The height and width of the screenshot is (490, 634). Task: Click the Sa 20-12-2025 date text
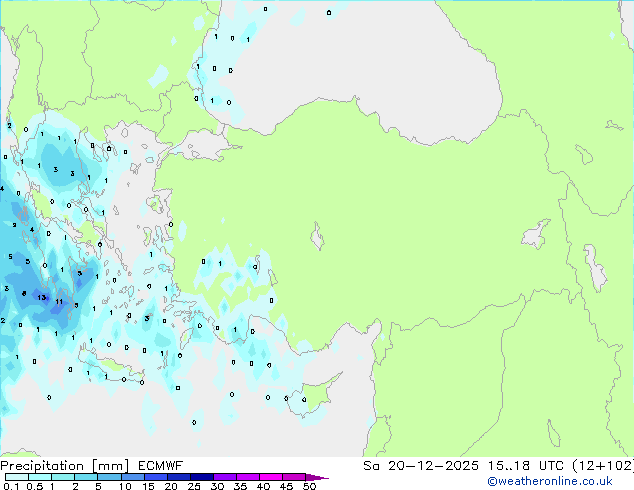click(395, 466)
